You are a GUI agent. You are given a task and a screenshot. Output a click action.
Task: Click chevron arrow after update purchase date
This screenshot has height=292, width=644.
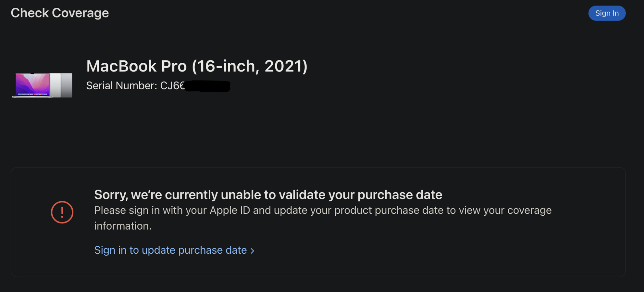252,251
